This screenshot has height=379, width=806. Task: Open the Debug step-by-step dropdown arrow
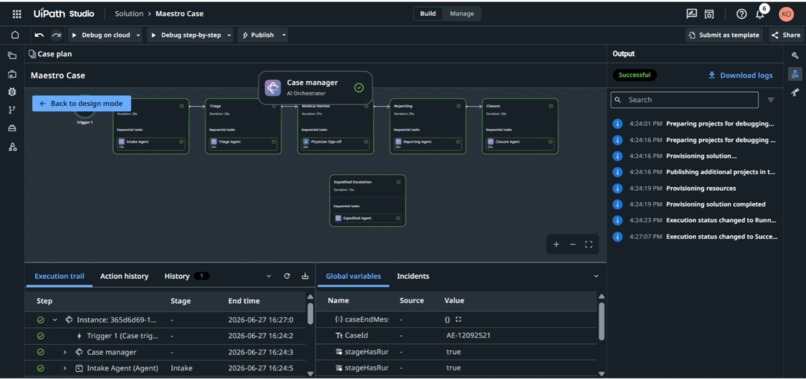(x=229, y=35)
